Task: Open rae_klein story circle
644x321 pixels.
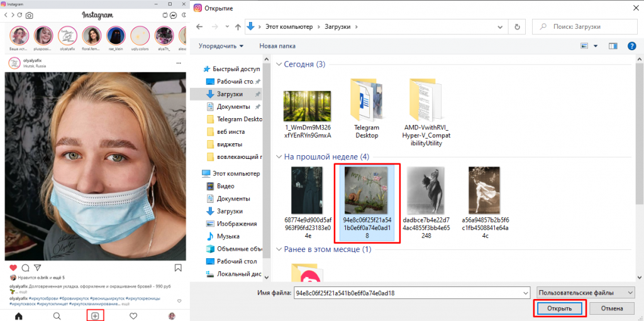Action: pyautogui.click(x=116, y=36)
